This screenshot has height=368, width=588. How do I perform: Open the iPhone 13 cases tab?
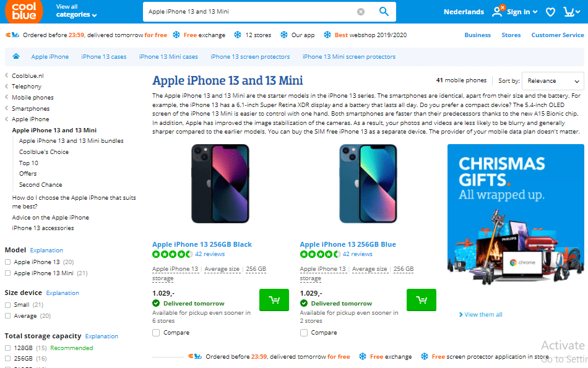(103, 57)
